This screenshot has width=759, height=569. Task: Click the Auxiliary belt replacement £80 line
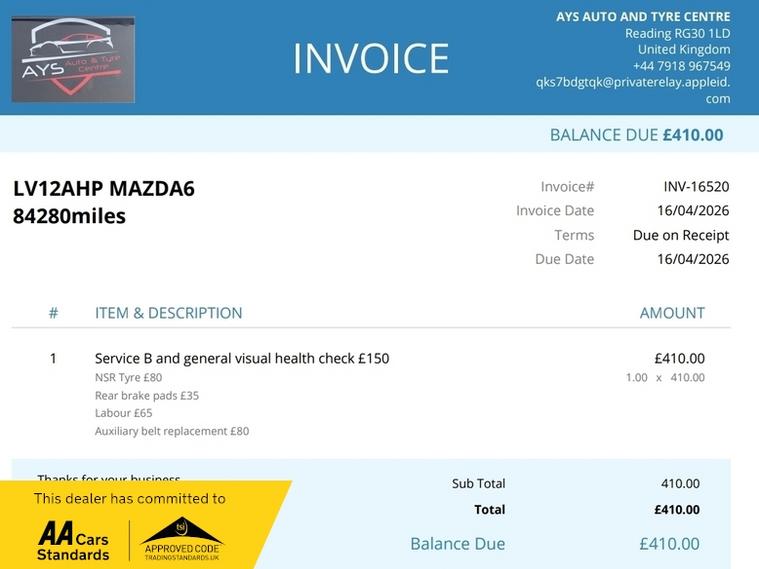click(x=172, y=431)
